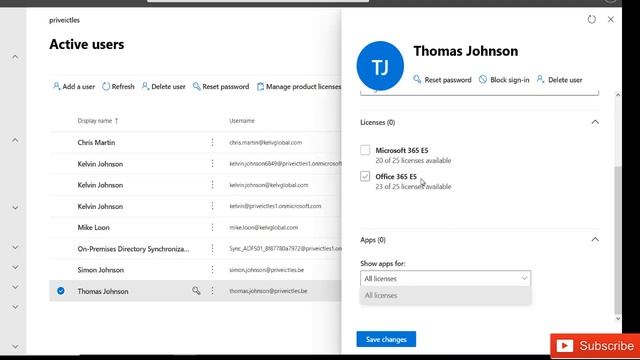Viewport: 640px width, 360px height.
Task: Select Chris Martin user
Action: point(96,142)
